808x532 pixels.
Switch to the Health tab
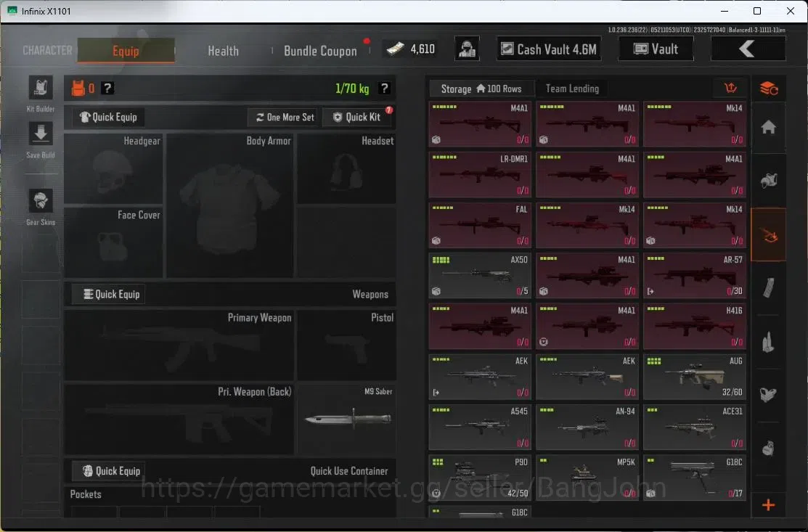tap(223, 51)
